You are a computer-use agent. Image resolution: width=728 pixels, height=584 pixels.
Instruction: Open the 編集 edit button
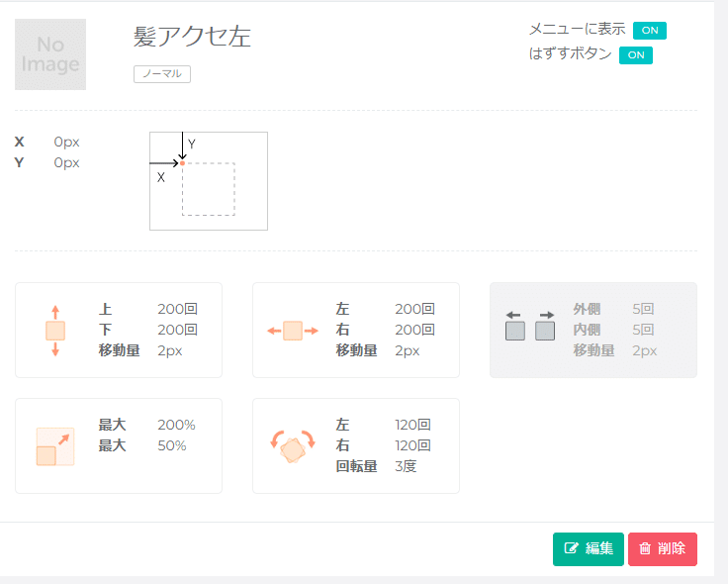tap(589, 548)
